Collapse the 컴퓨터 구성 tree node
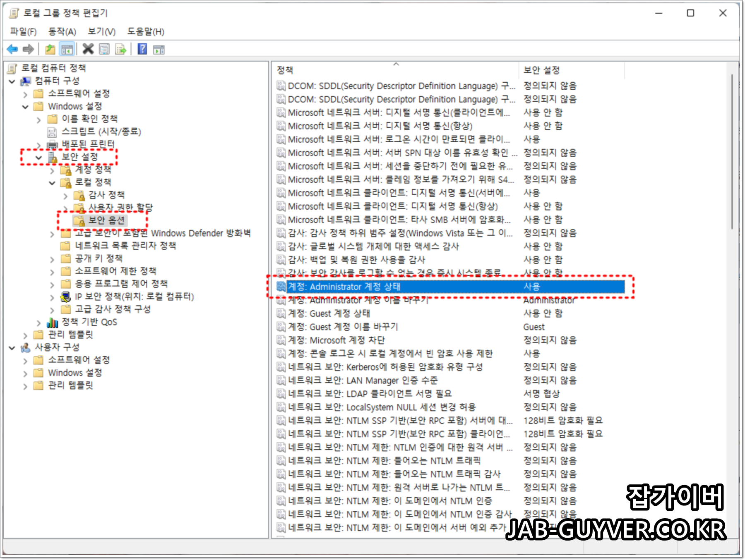This screenshot has height=560, width=745. tap(12, 81)
